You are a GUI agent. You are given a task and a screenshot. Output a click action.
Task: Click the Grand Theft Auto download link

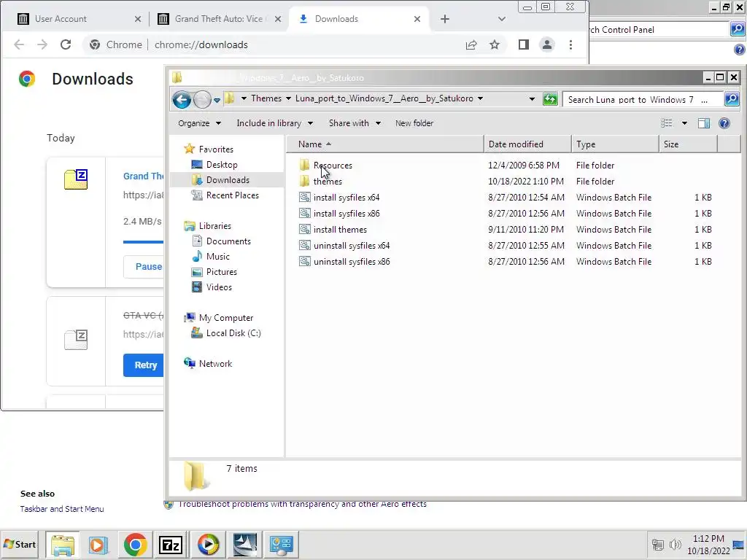click(x=144, y=176)
